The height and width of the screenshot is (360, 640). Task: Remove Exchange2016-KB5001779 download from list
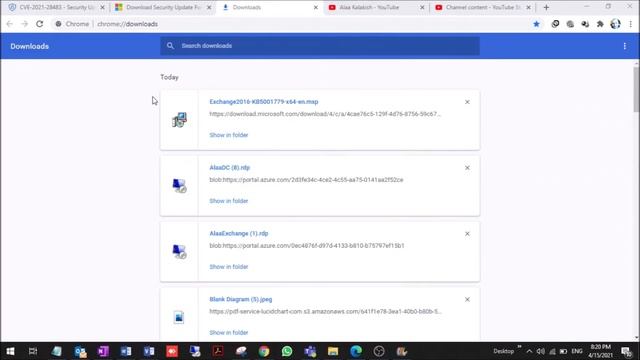[x=467, y=102]
